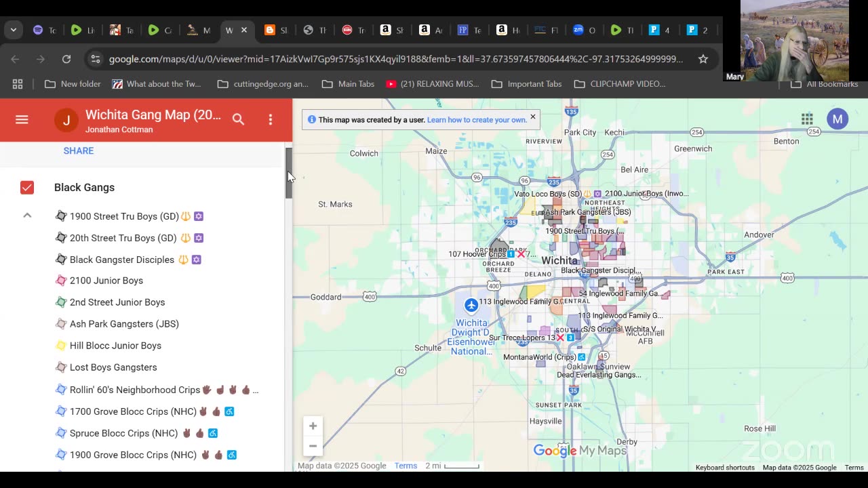Click the Google apps grid icon

pyautogui.click(x=807, y=119)
